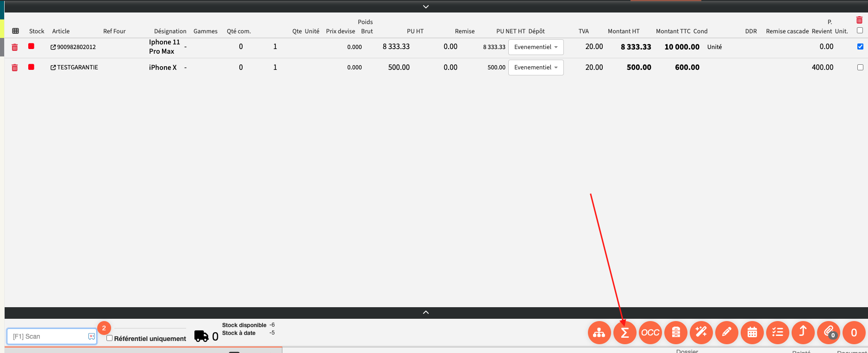Viewport: 868px width, 353px height.
Task: Open the calendar button
Action: click(x=752, y=333)
